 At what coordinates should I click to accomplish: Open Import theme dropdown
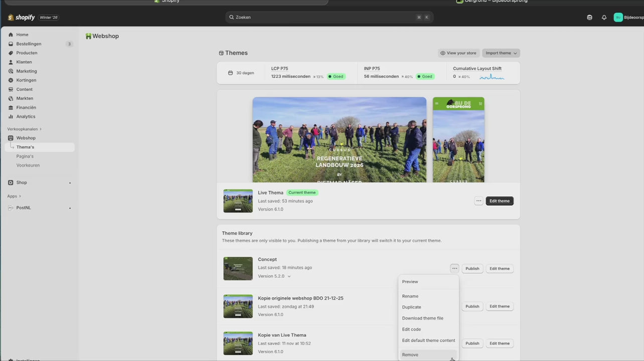(501, 53)
